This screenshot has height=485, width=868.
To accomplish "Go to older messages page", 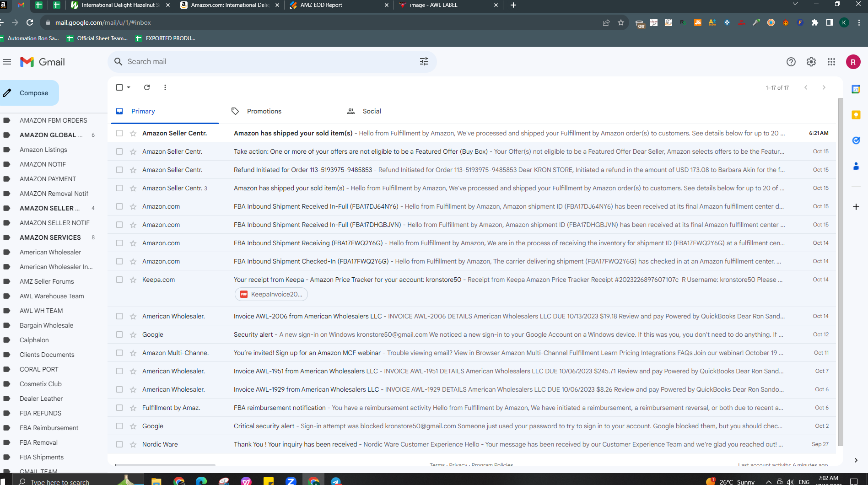I will point(824,87).
